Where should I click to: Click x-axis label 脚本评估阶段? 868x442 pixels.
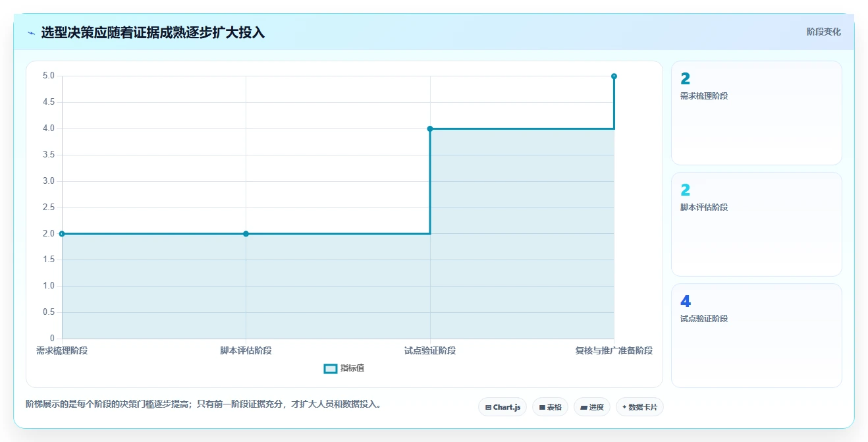coord(246,350)
